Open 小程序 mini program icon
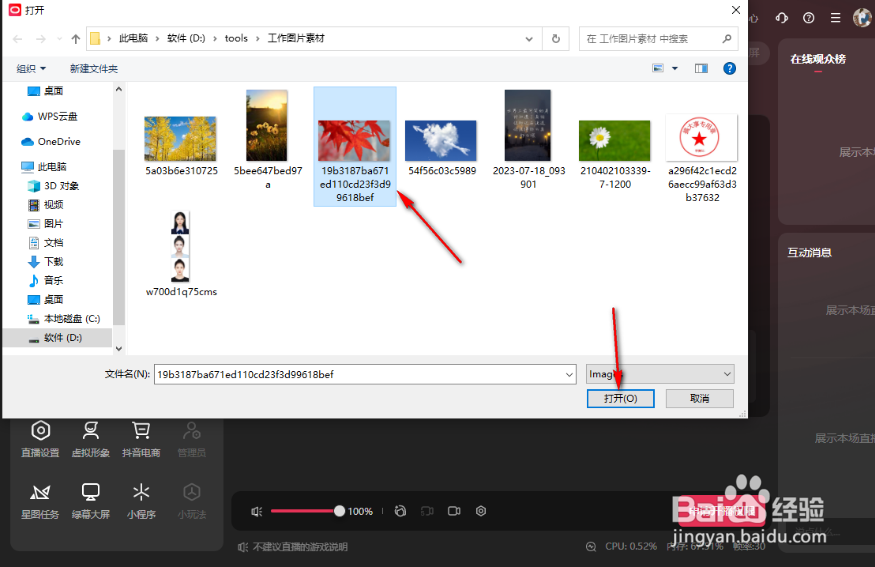 pyautogui.click(x=141, y=501)
